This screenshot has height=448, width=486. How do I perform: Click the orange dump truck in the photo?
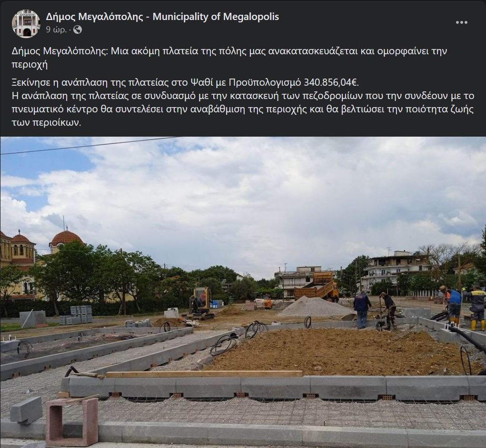(x=317, y=286)
